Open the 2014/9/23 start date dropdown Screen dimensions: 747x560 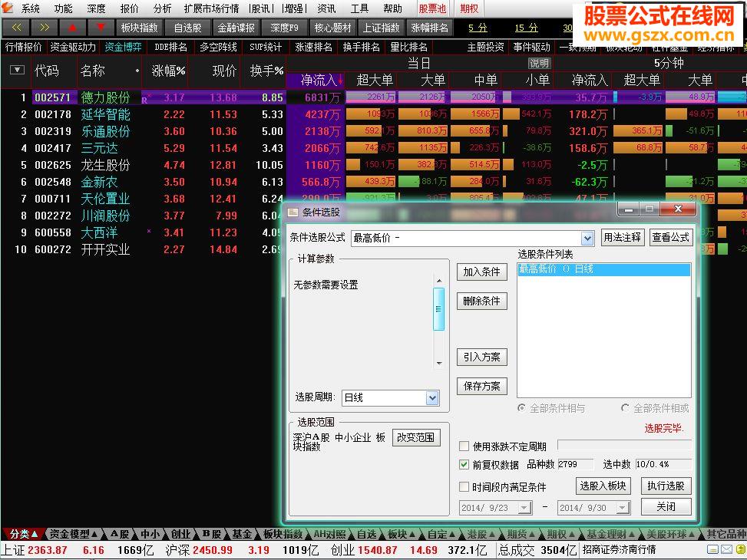pos(524,508)
